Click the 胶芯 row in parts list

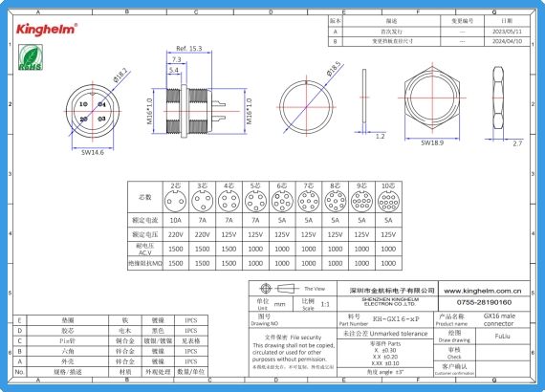111,331
